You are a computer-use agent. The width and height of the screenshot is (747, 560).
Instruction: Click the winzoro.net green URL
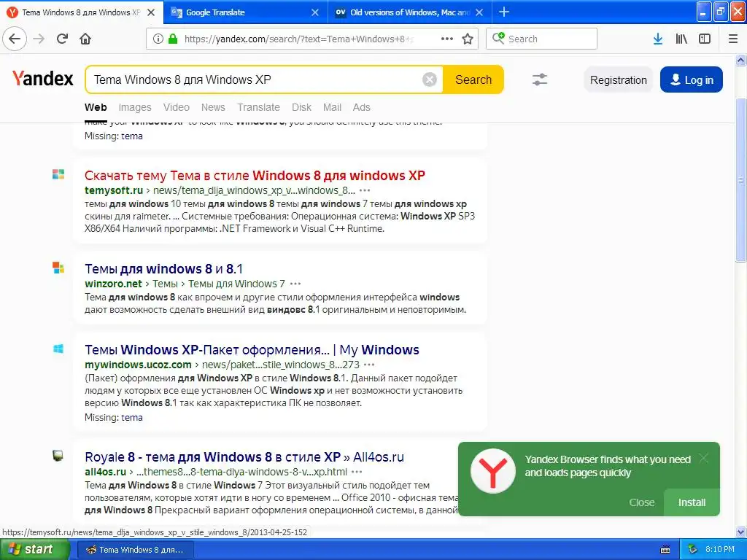click(113, 284)
